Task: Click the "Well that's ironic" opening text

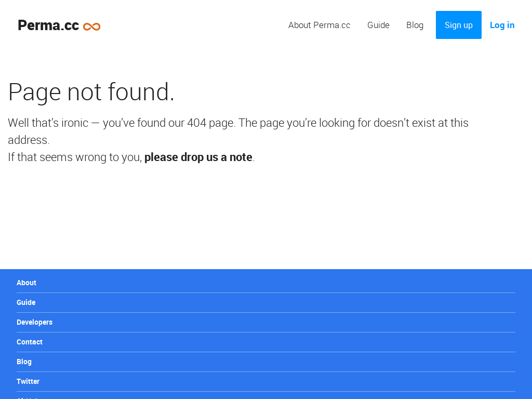Action: (48, 123)
